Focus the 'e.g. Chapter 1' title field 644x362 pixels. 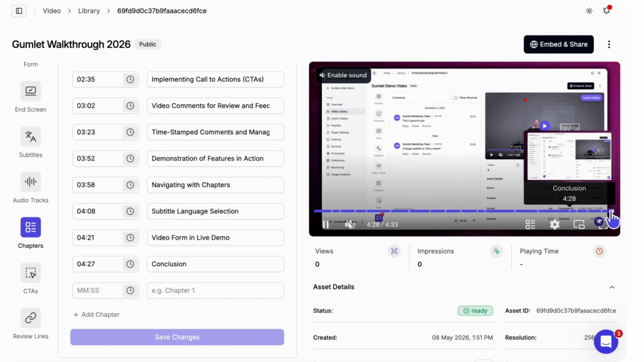coord(215,291)
